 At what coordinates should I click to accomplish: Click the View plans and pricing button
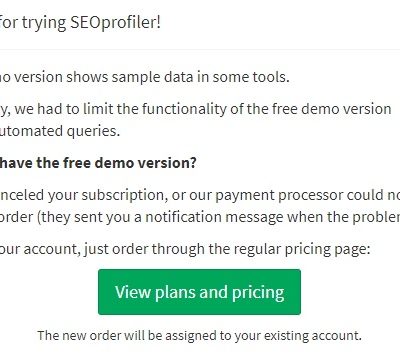click(199, 292)
